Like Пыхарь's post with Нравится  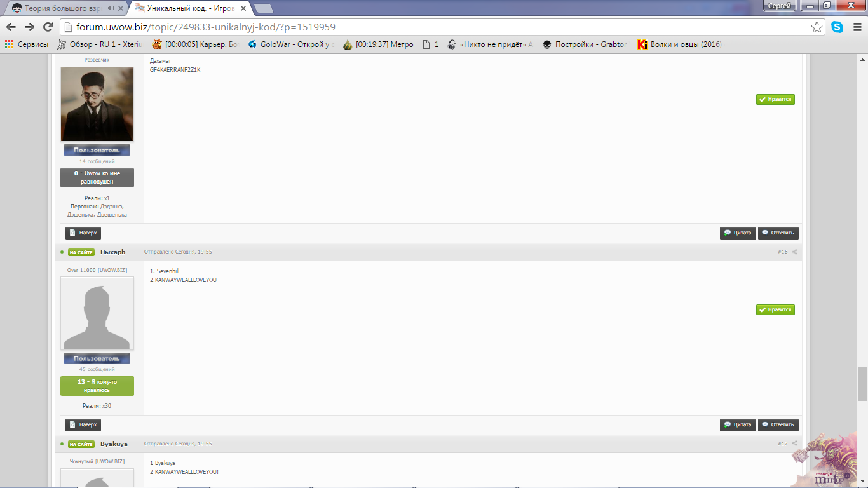tap(775, 309)
